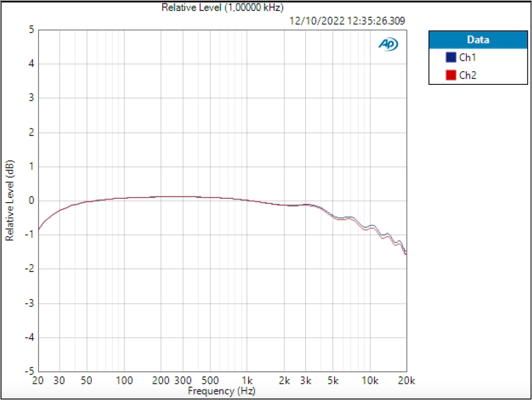Select the 20k frequency tick label
This screenshot has height=400, width=532.
pos(406,380)
